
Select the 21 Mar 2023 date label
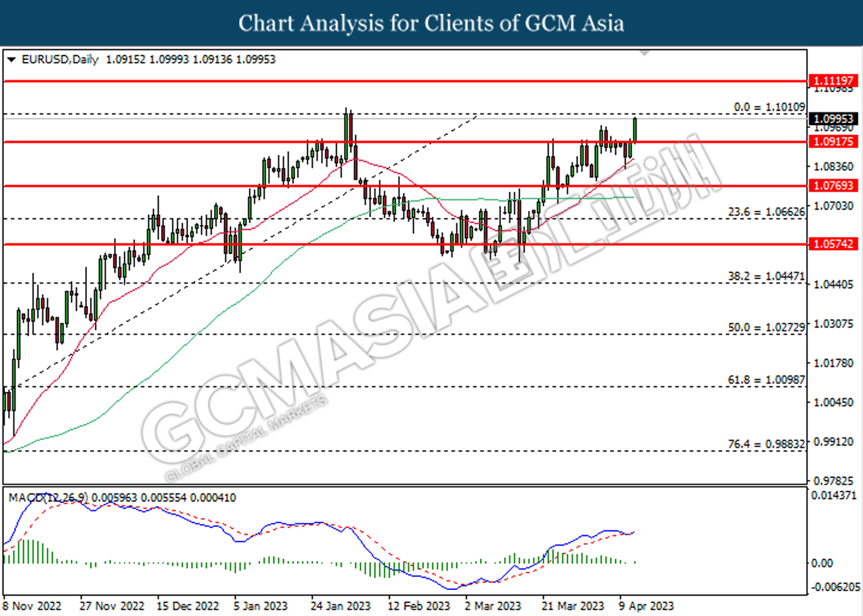[573, 606]
